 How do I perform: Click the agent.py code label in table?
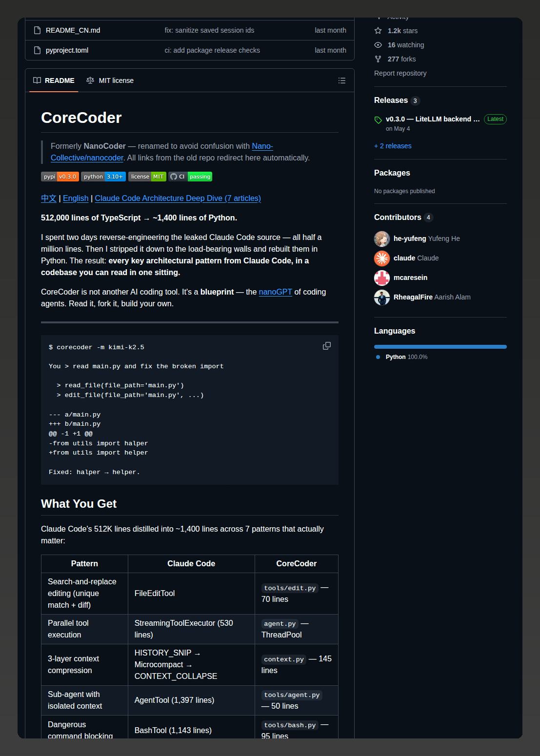(x=280, y=624)
